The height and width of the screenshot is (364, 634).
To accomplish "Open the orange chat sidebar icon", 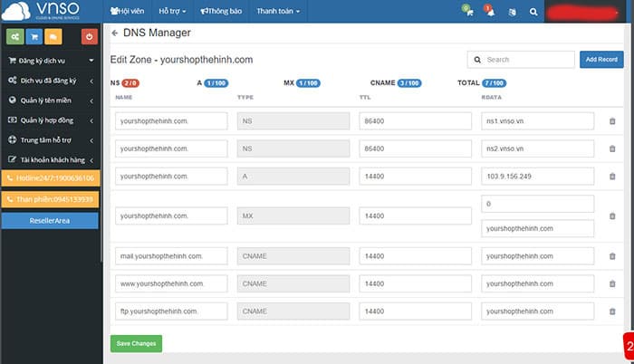I will pos(53,37).
